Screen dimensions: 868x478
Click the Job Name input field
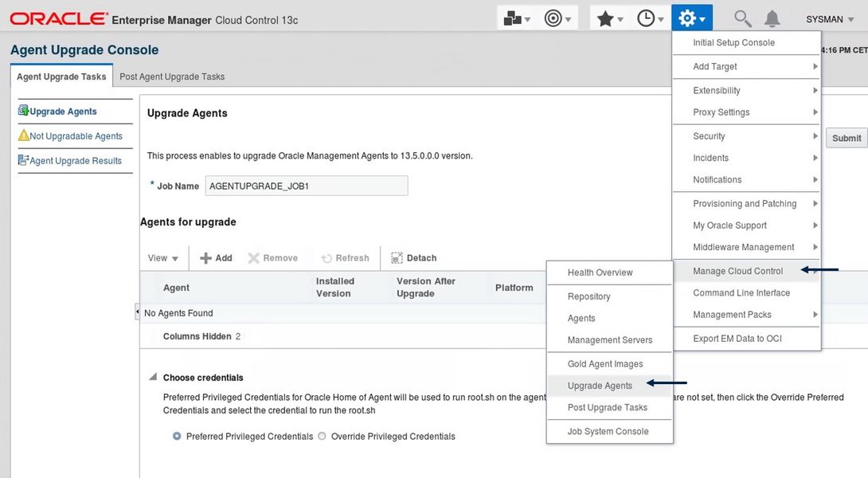(x=307, y=186)
